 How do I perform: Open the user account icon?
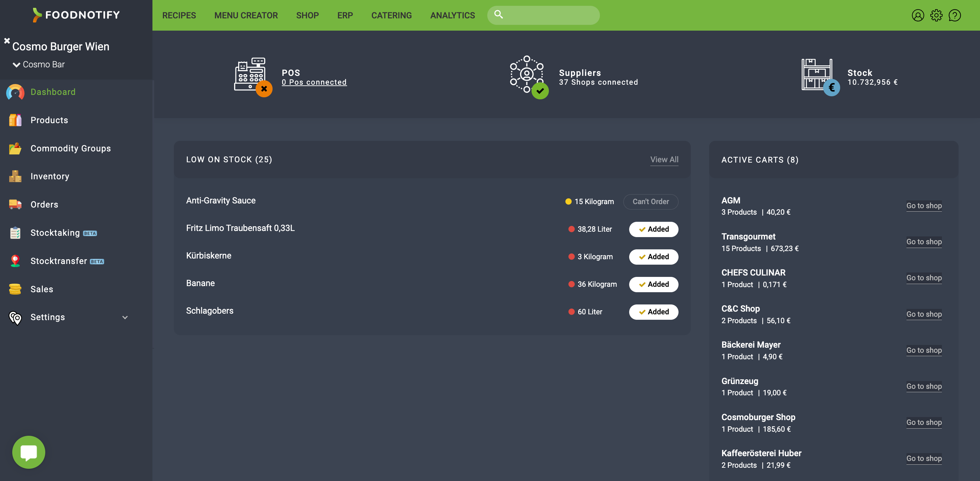pyautogui.click(x=918, y=15)
